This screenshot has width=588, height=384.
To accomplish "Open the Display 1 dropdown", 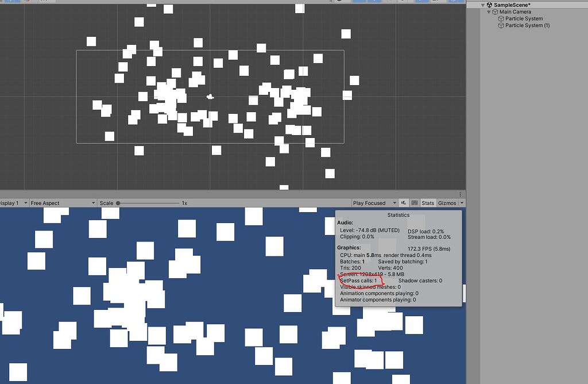I will 11,202.
